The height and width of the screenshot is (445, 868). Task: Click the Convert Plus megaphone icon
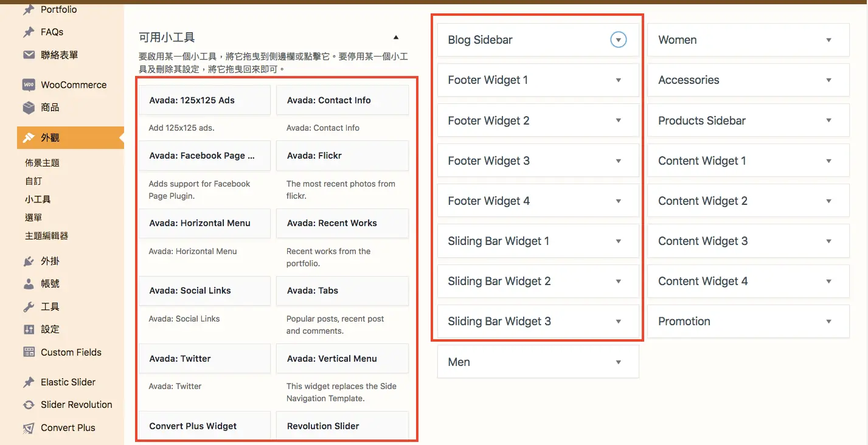pyautogui.click(x=29, y=428)
